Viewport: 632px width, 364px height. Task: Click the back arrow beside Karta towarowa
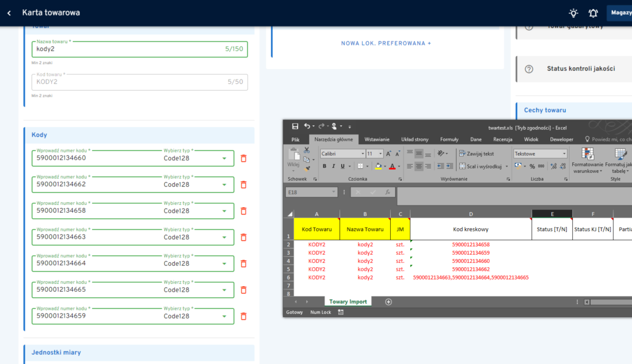[9, 13]
